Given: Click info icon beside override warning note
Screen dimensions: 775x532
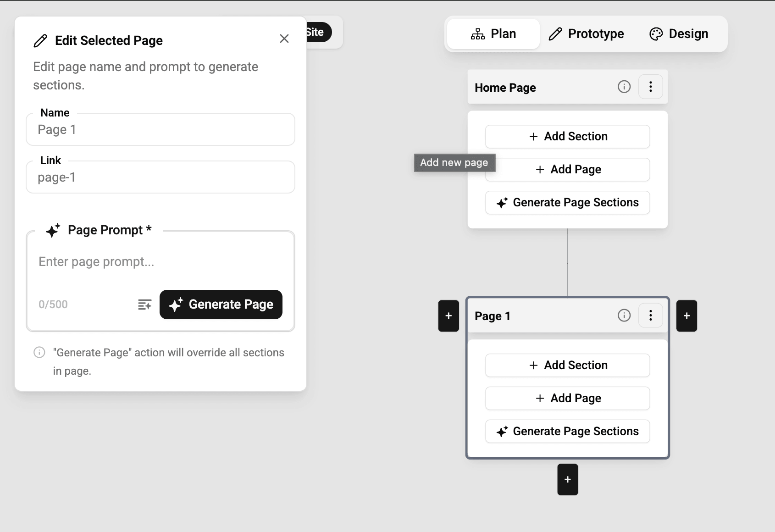Looking at the screenshot, I should click(39, 352).
